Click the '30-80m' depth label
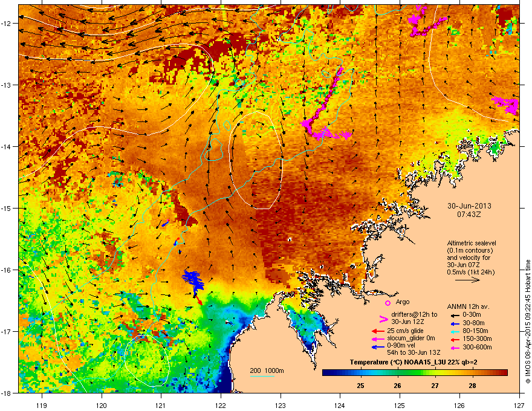This screenshot has height=411, width=532. coord(473,323)
